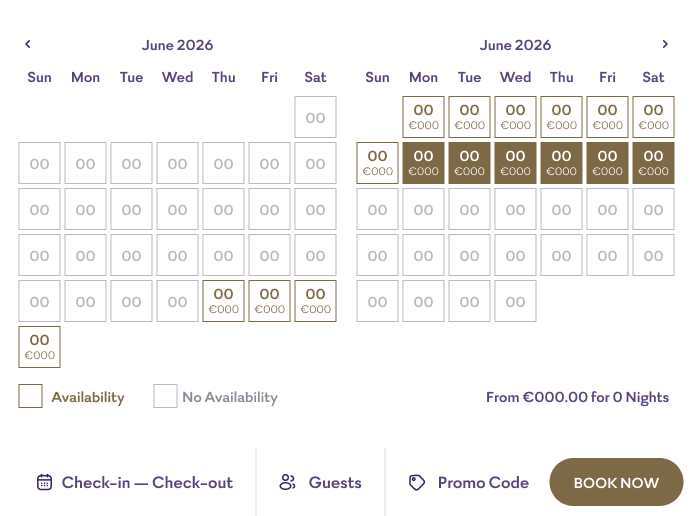
Task: Select first-row Monday in the right calendar
Action: coord(423,117)
